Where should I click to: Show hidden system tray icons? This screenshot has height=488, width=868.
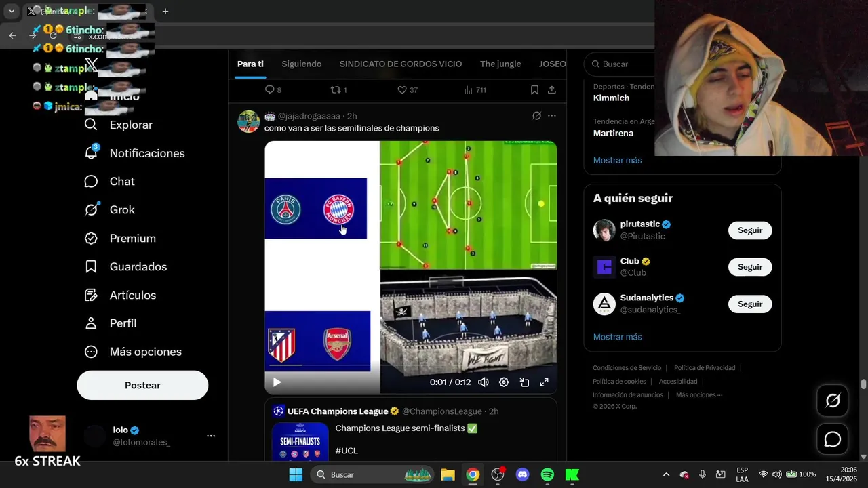pyautogui.click(x=666, y=474)
